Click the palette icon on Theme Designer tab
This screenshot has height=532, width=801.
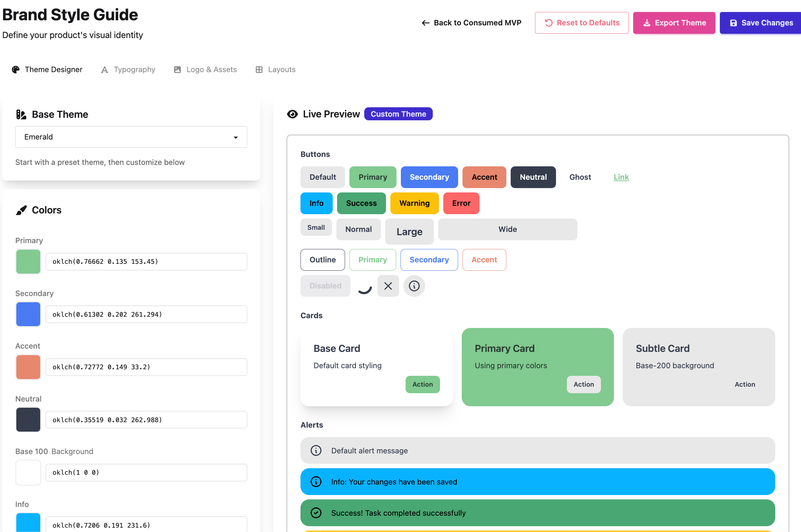16,69
